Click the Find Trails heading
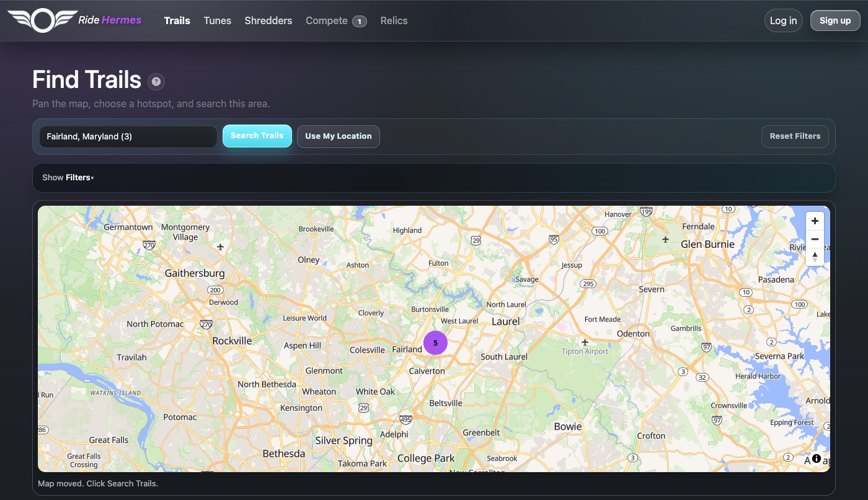The width and height of the screenshot is (868, 500). (87, 80)
